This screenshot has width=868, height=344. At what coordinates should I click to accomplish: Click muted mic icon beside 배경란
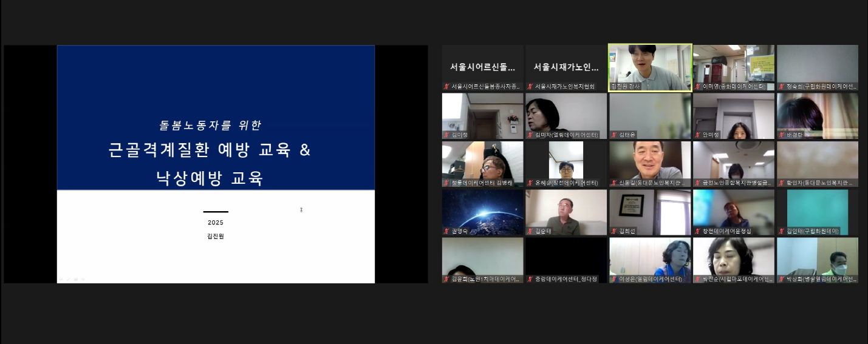click(x=781, y=135)
